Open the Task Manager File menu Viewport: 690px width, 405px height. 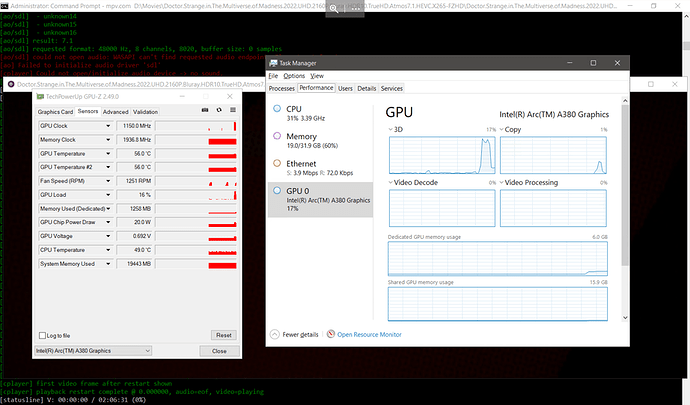[x=273, y=76]
